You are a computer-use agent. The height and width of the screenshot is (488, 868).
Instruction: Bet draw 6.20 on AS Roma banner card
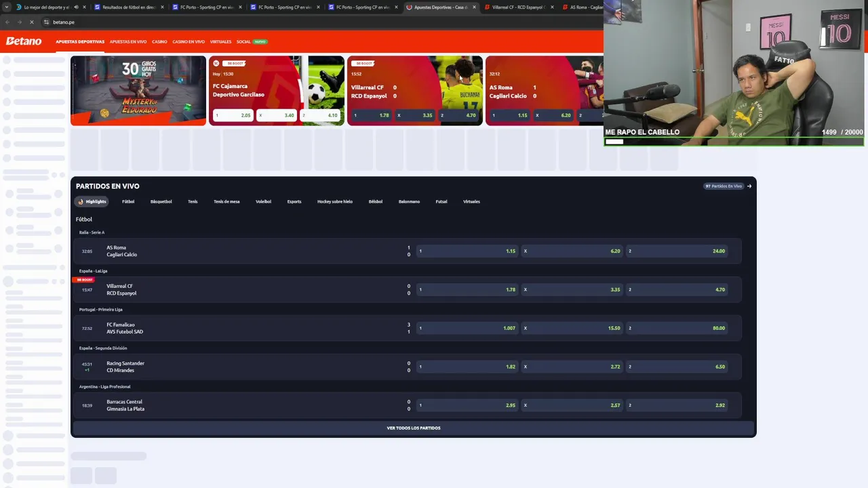pos(553,115)
